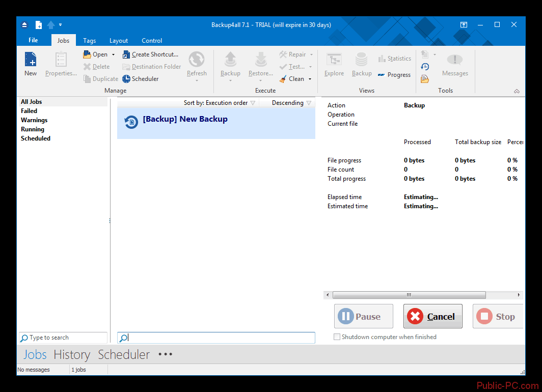Screen dimensions: 542x392
Task: Click the Refresh icon
Action: [x=197, y=60]
